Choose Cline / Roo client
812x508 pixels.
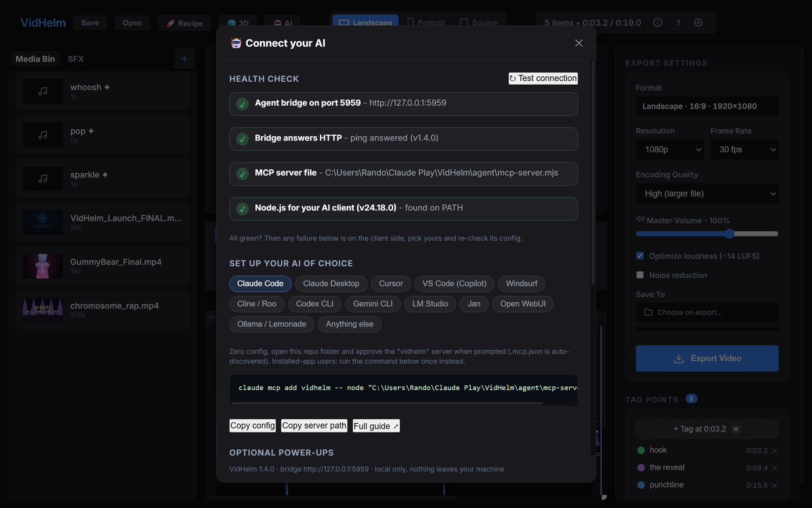tap(257, 304)
